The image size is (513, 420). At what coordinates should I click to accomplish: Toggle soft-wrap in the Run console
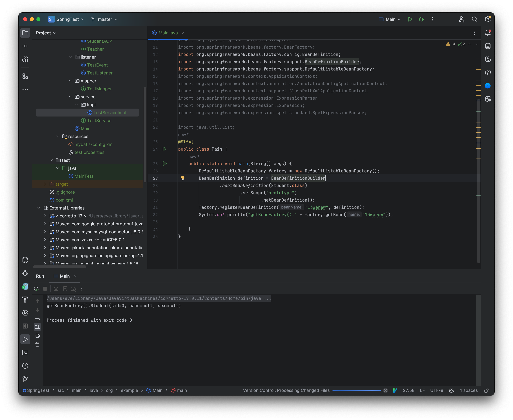point(38,319)
